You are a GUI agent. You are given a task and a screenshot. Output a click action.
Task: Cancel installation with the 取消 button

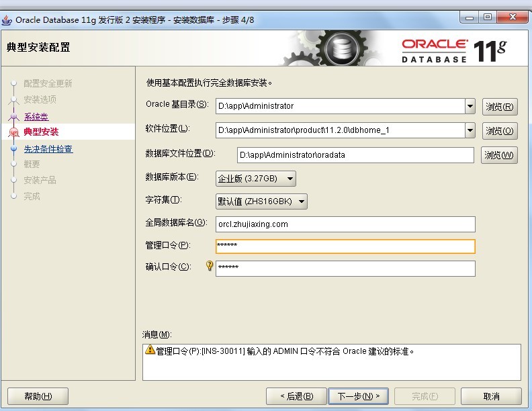491,396
